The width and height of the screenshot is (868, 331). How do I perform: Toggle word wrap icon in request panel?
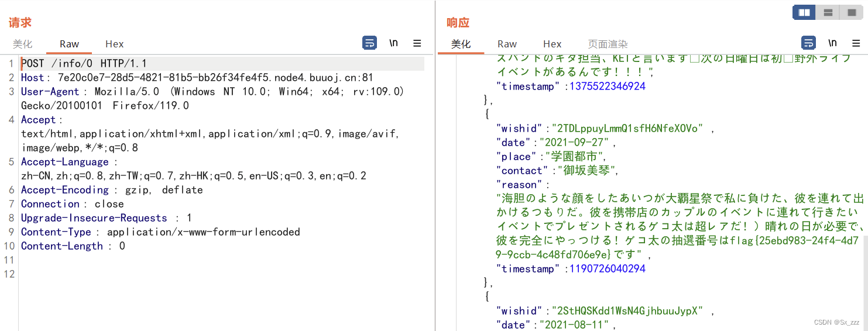coord(369,43)
